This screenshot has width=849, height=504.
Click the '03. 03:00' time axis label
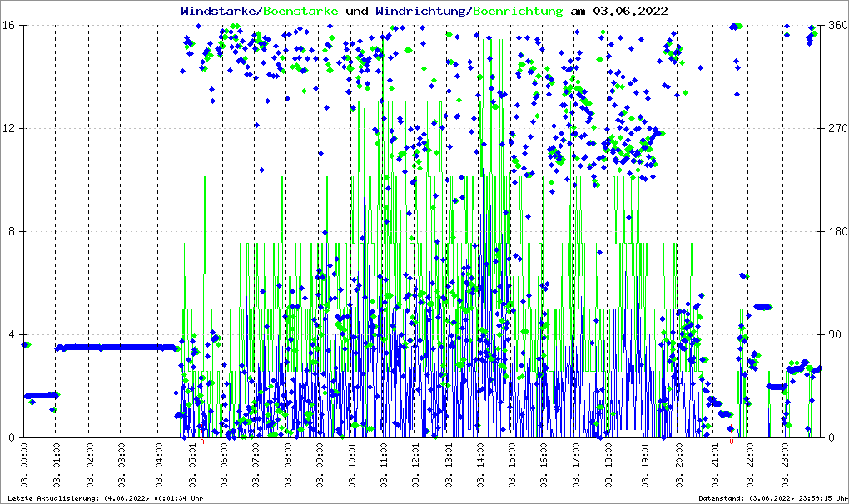pyautogui.click(x=121, y=465)
